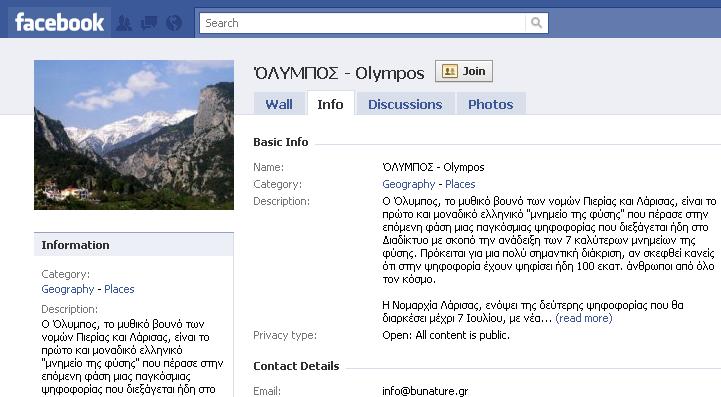Screen dimensions: 721x397
Task: Open the messages icon in the header
Action: tap(149, 23)
